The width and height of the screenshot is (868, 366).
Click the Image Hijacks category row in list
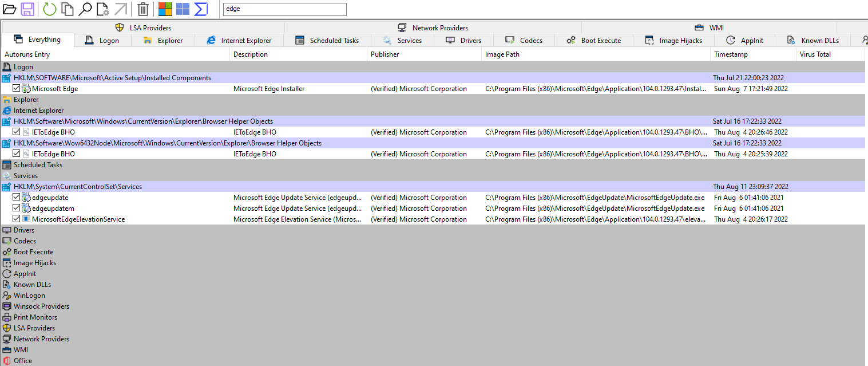pos(433,263)
